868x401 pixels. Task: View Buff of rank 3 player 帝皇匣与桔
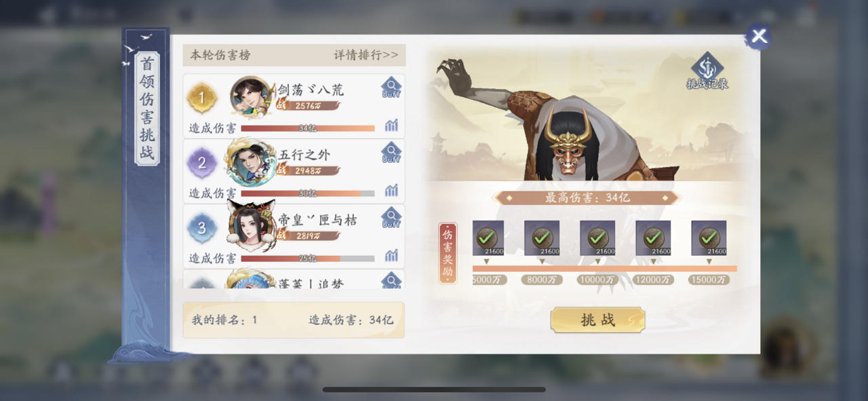click(391, 218)
